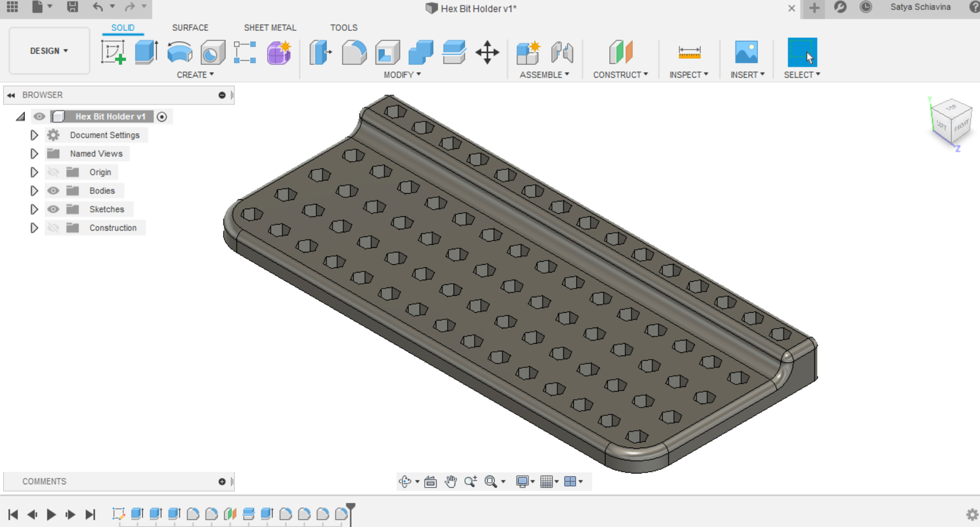
Task: Open the COMMENTS panel
Action: tap(45, 481)
